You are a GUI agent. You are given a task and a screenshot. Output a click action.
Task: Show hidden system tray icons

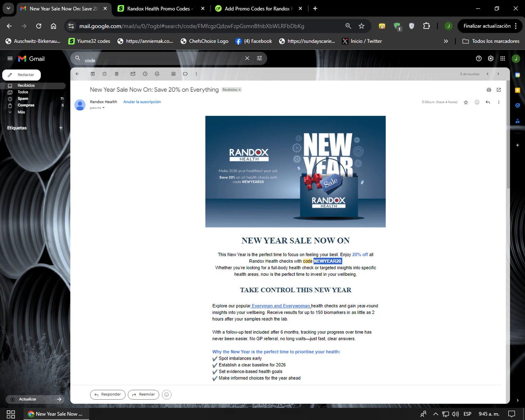coord(435,414)
